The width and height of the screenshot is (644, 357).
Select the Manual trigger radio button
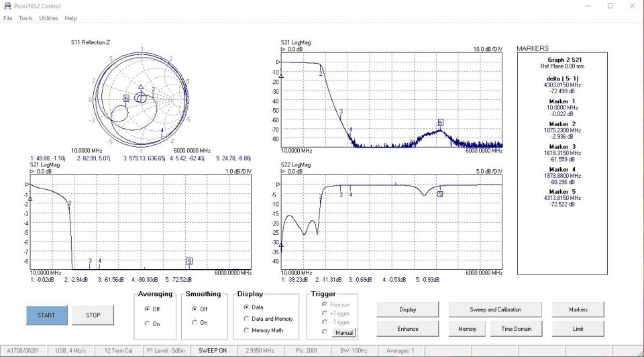325,332
